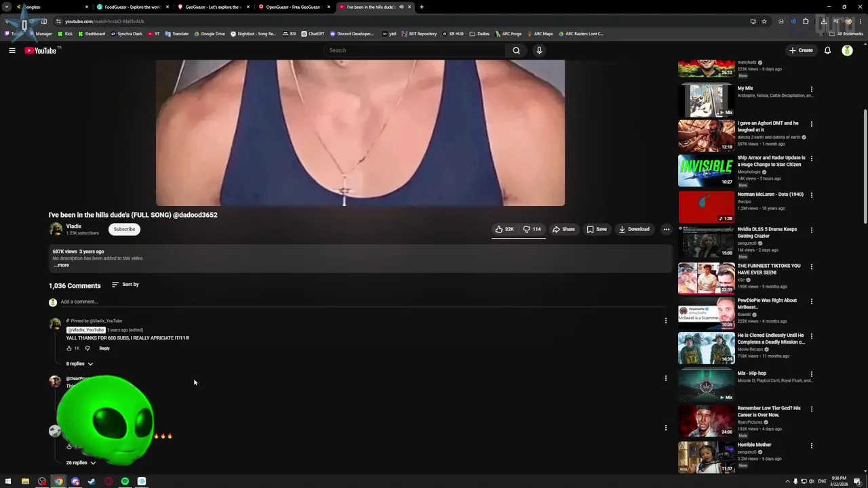Viewport: 868px width, 488px height.
Task: Open the Vladix channel name link
Action: [74, 226]
